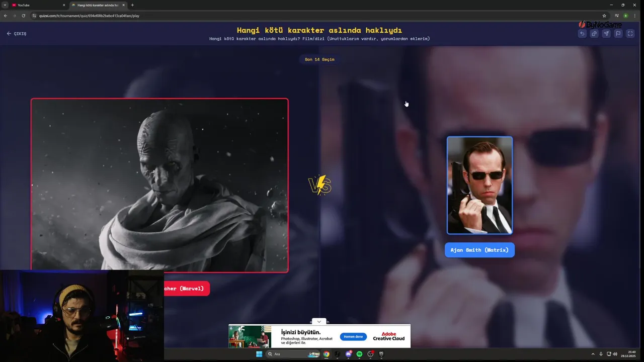The image size is (644, 362).
Task: Select the red (Marvel) label button
Action: click(187, 289)
